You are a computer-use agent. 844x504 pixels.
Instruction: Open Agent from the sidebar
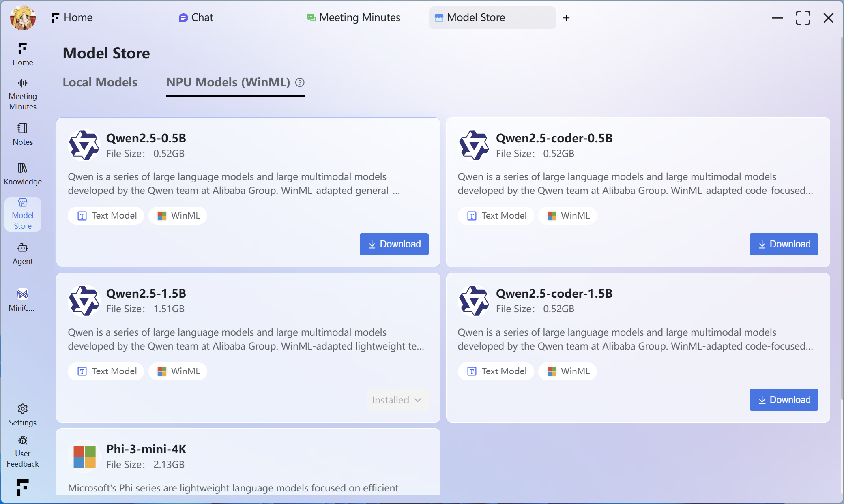pyautogui.click(x=23, y=253)
